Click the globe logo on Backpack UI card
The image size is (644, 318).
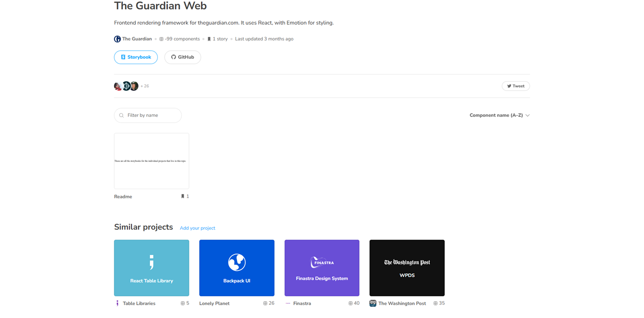coord(237,262)
